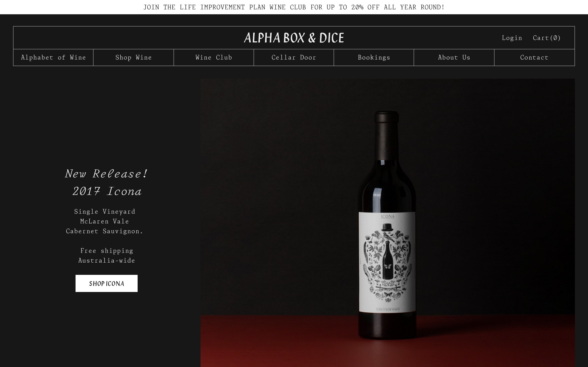Click the top hat illustration on label
This screenshot has height=367, width=588.
pos(387,227)
